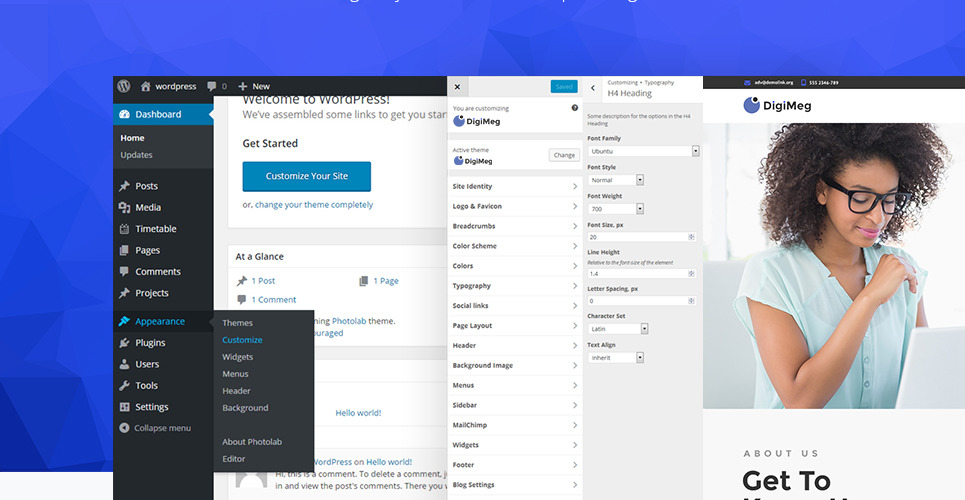Click the WordPress logo icon in admin bar

124,86
